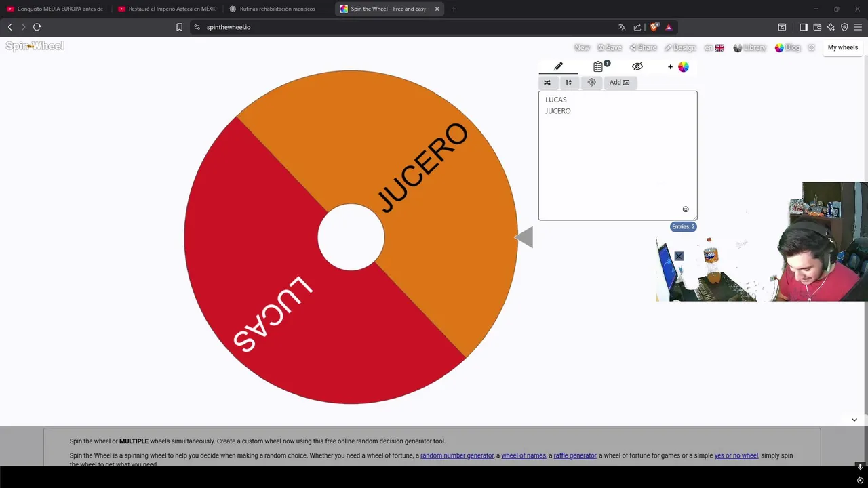
Task: Open the site settings icon in address bar
Action: 197,27
